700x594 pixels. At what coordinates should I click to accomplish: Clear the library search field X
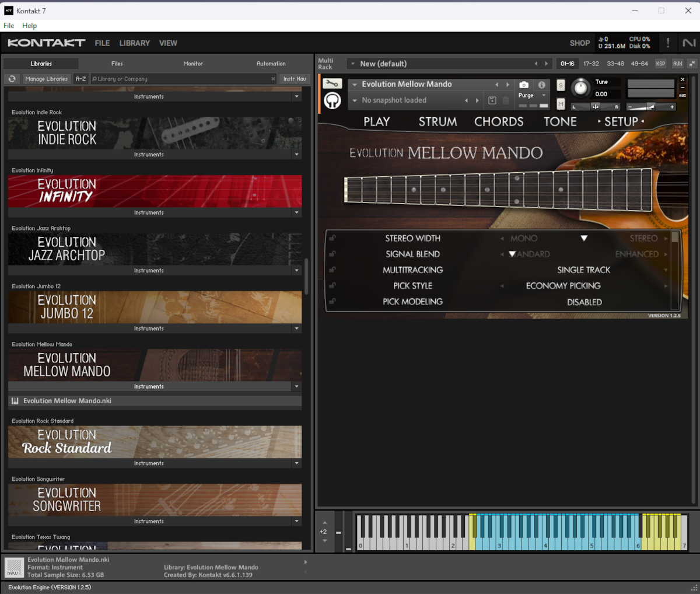pyautogui.click(x=273, y=79)
